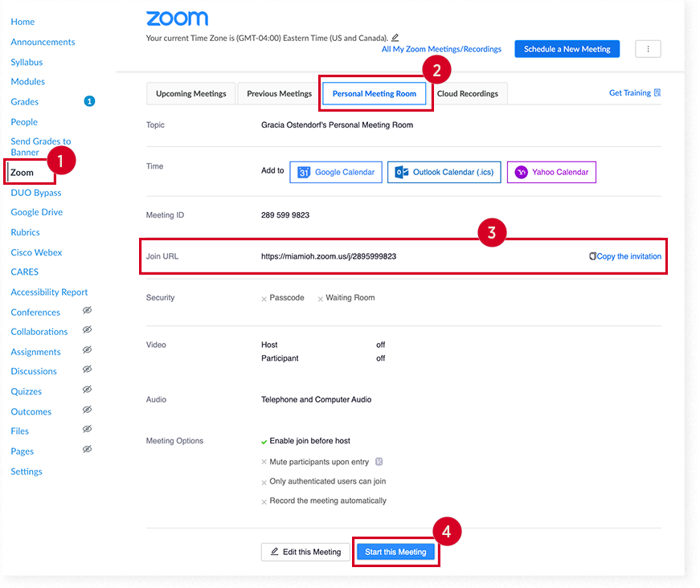
Task: Click the Yahoo Calendar icon
Action: coord(521,172)
